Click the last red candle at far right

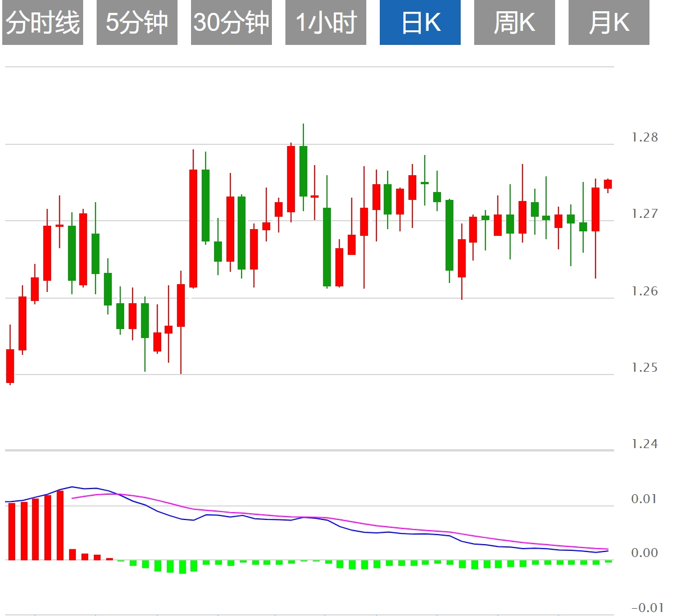coord(608,184)
